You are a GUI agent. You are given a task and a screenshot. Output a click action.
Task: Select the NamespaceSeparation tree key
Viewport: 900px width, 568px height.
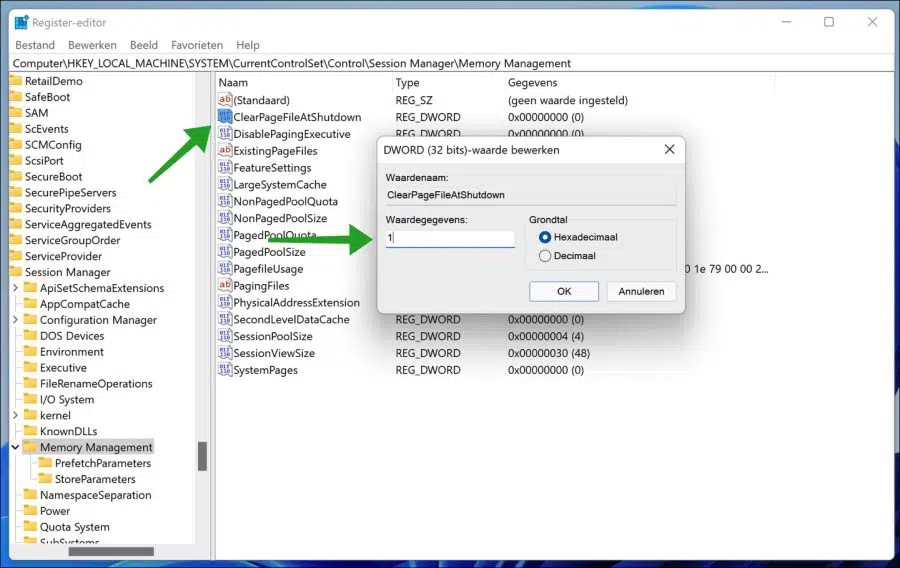(95, 495)
